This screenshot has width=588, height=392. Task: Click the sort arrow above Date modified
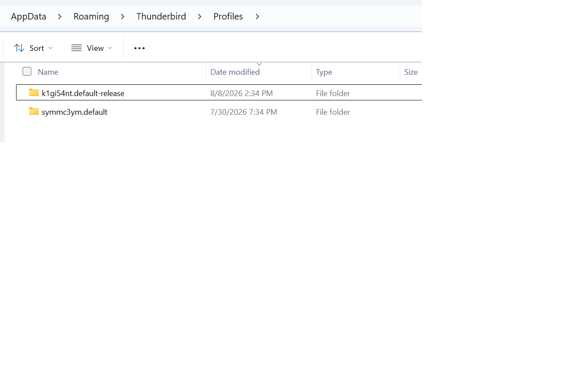[x=259, y=64]
